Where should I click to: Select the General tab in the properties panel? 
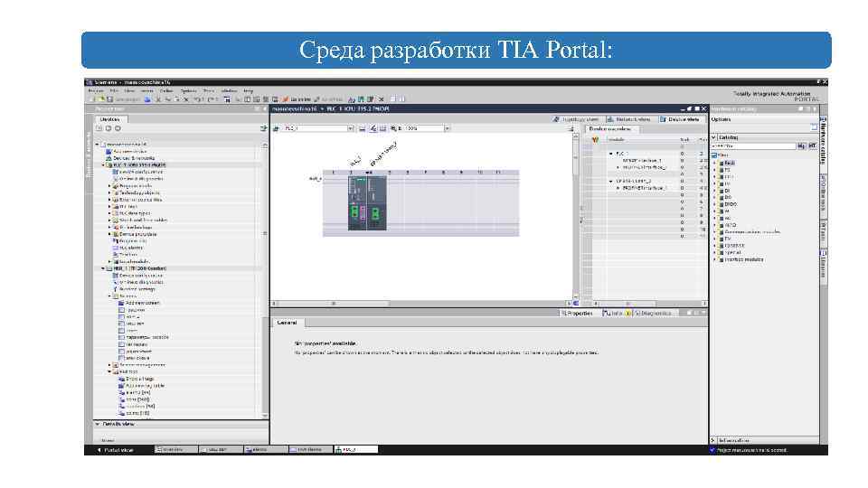[x=287, y=323]
